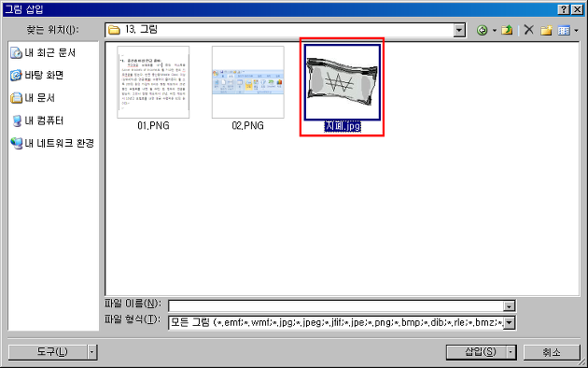
Task: Expand the 삽입 button dropdown arrow
Action: click(511, 352)
